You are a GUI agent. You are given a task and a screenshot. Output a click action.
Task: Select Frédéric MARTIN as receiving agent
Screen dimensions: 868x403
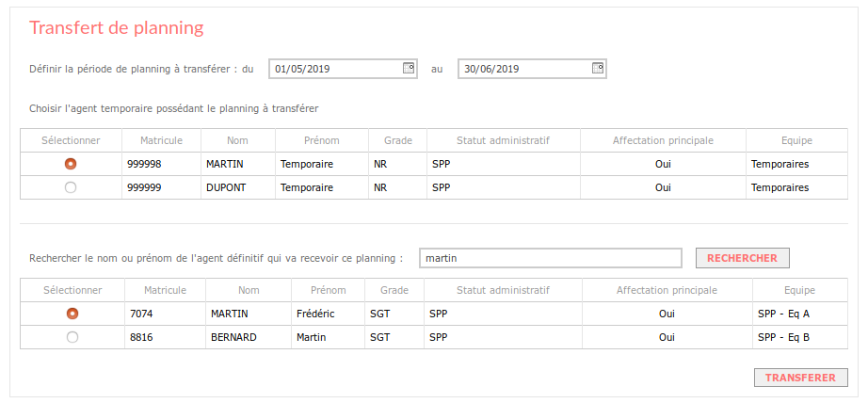[x=72, y=314]
